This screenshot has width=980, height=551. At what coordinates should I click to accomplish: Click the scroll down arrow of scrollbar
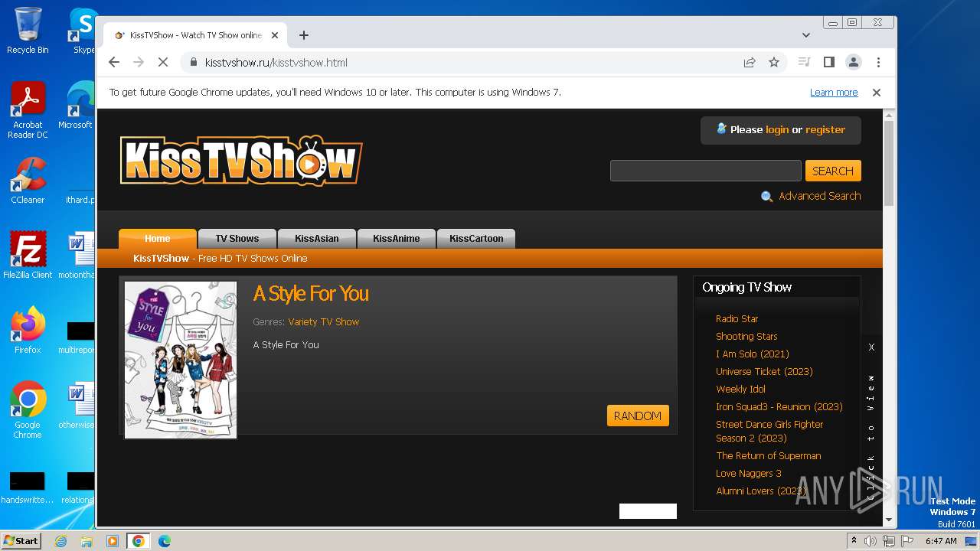(889, 520)
